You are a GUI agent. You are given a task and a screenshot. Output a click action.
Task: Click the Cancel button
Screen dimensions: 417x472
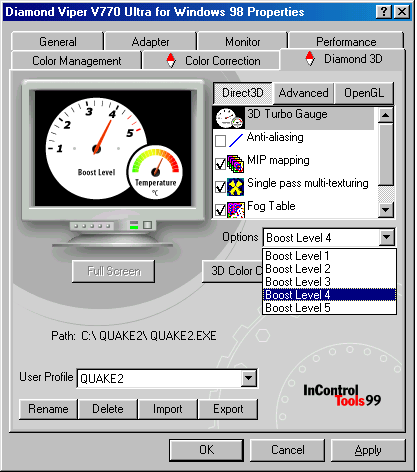point(287,450)
